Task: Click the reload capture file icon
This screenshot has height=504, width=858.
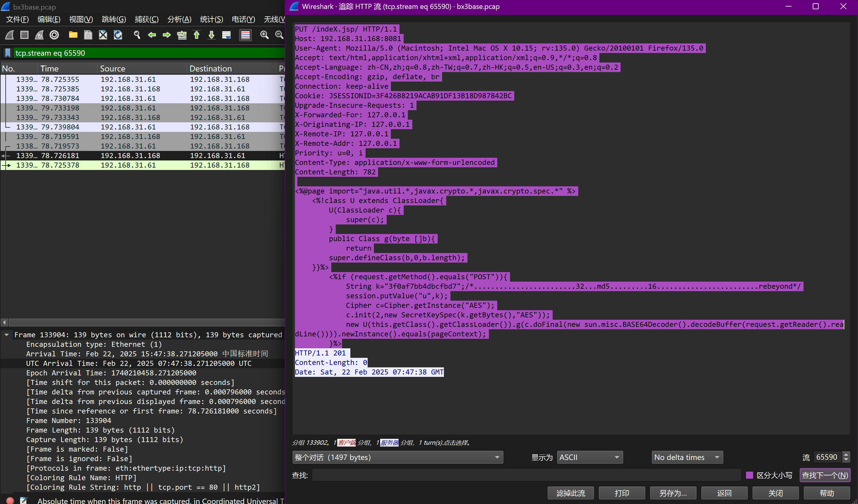Action: (x=118, y=35)
